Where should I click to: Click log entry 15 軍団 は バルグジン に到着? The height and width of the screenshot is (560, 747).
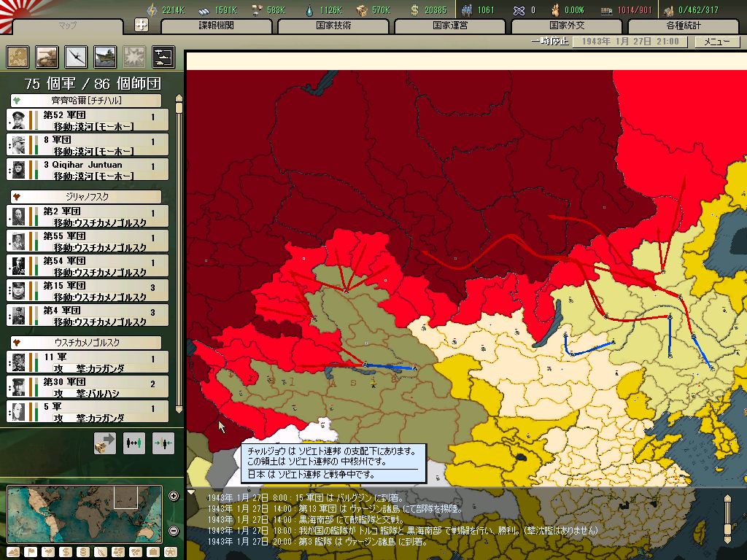[306, 497]
